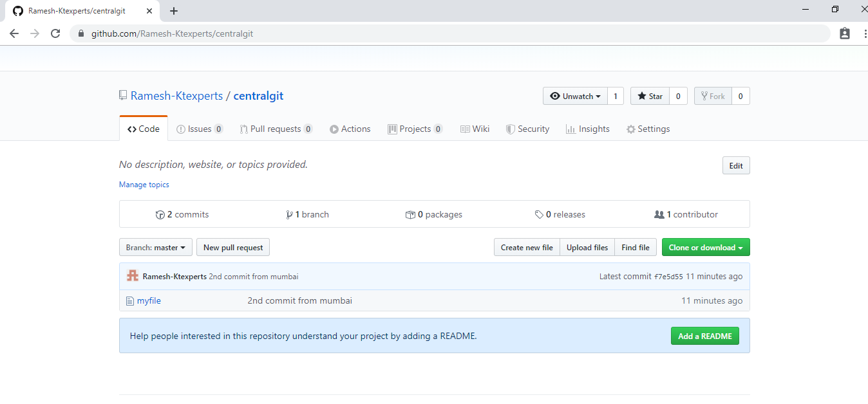Click the commits history icon

[x=160, y=215]
